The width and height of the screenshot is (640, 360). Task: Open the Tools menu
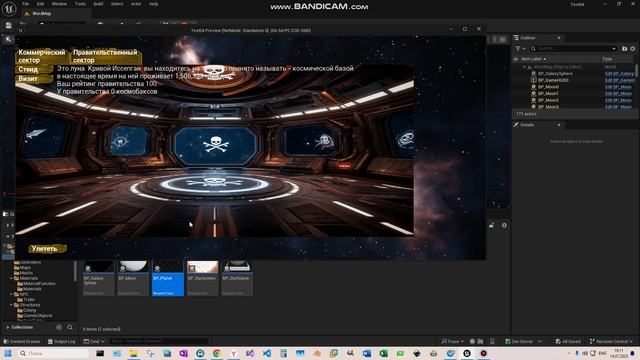coord(80,4)
